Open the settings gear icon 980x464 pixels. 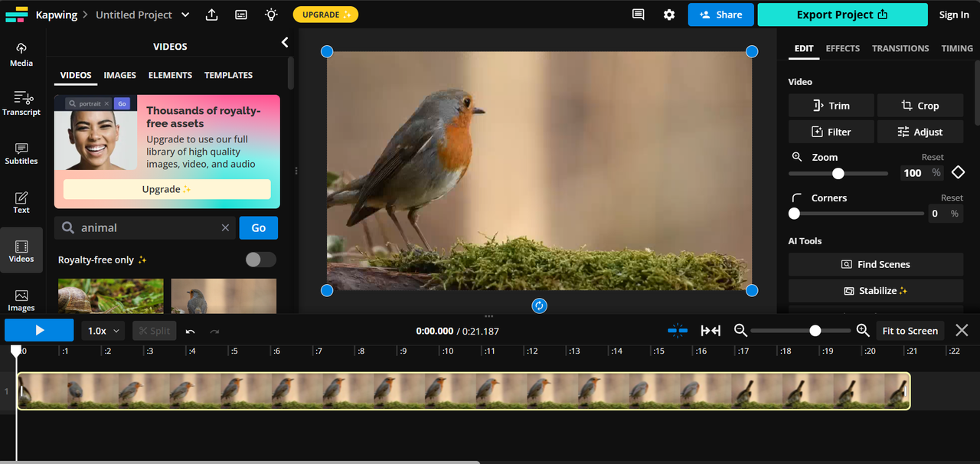point(669,15)
